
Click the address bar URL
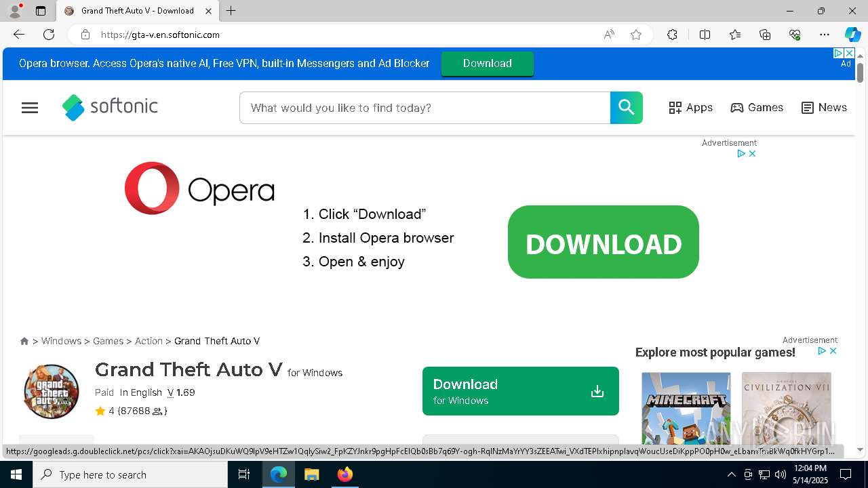point(160,35)
